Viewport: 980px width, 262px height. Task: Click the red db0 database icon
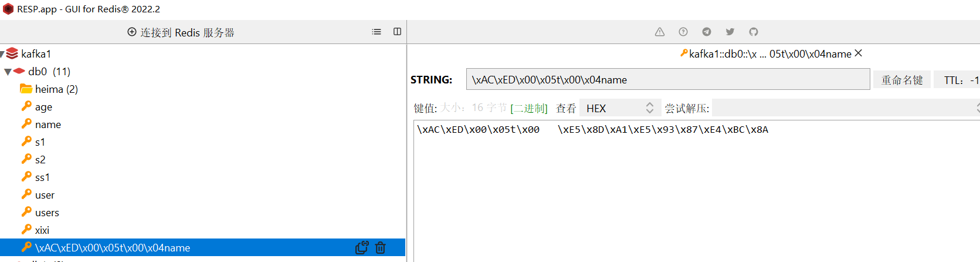pos(19,71)
